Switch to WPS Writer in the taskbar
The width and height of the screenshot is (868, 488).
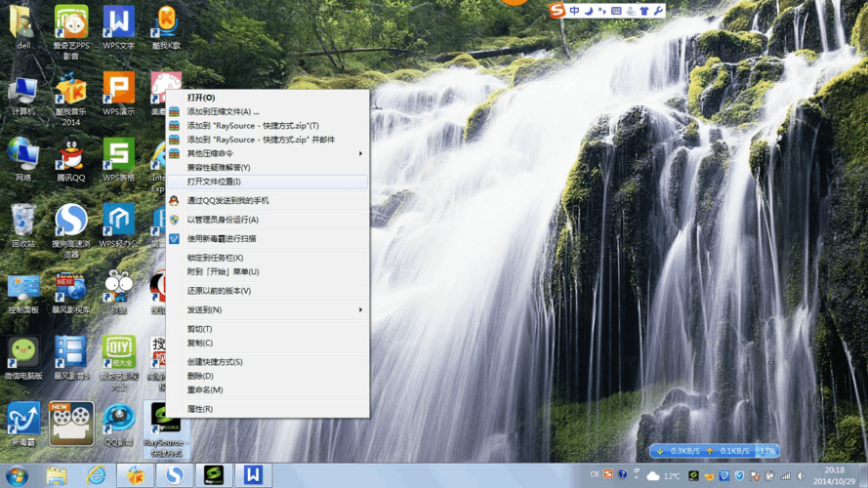point(253,475)
